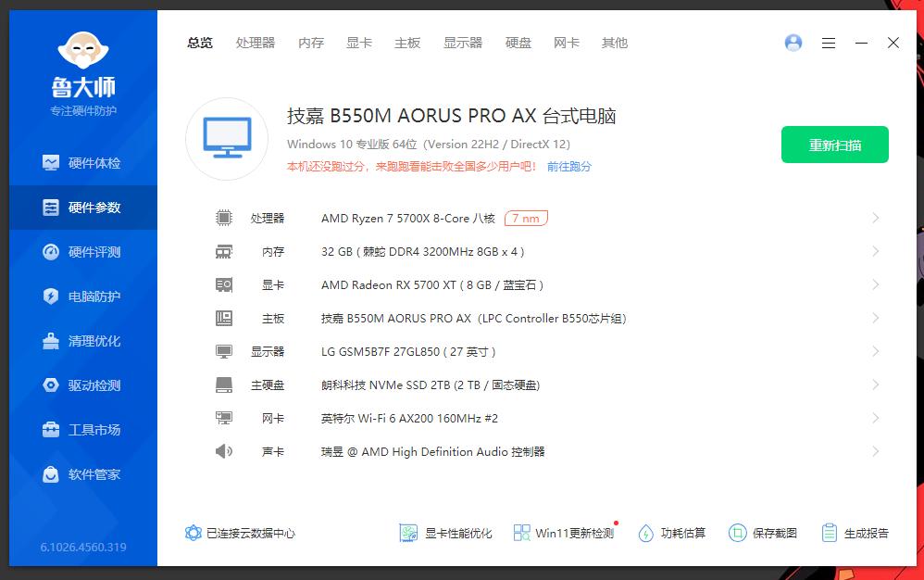Image resolution: width=924 pixels, height=580 pixels.
Task: Click the 网卡 network adapter icon
Action: [224, 419]
